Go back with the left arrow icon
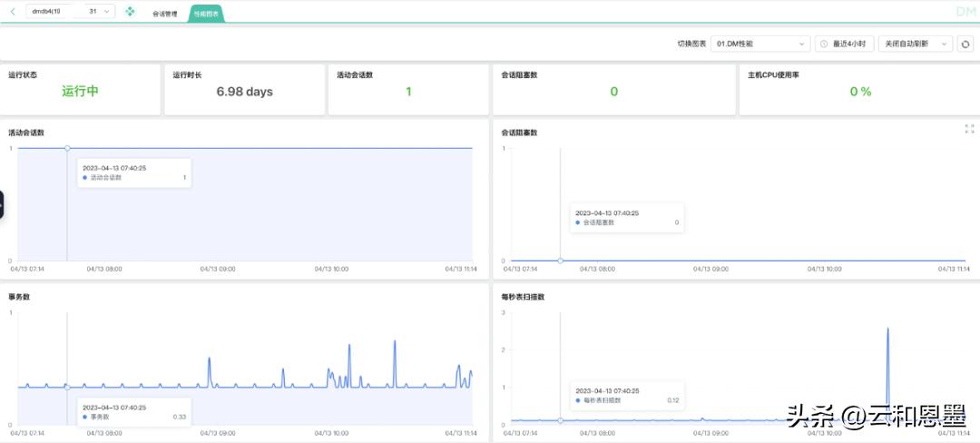 (13, 11)
